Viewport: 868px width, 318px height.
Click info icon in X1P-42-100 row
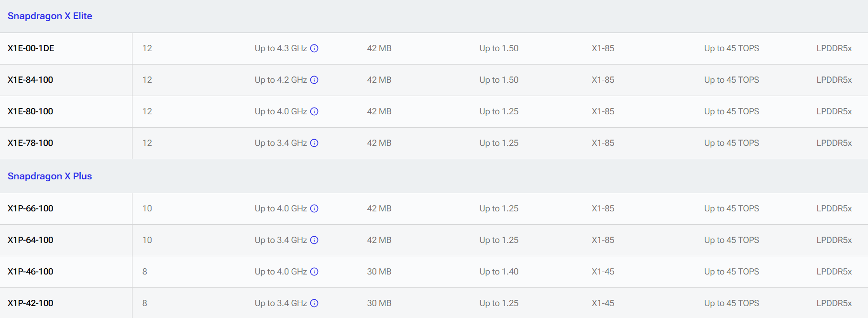point(314,303)
